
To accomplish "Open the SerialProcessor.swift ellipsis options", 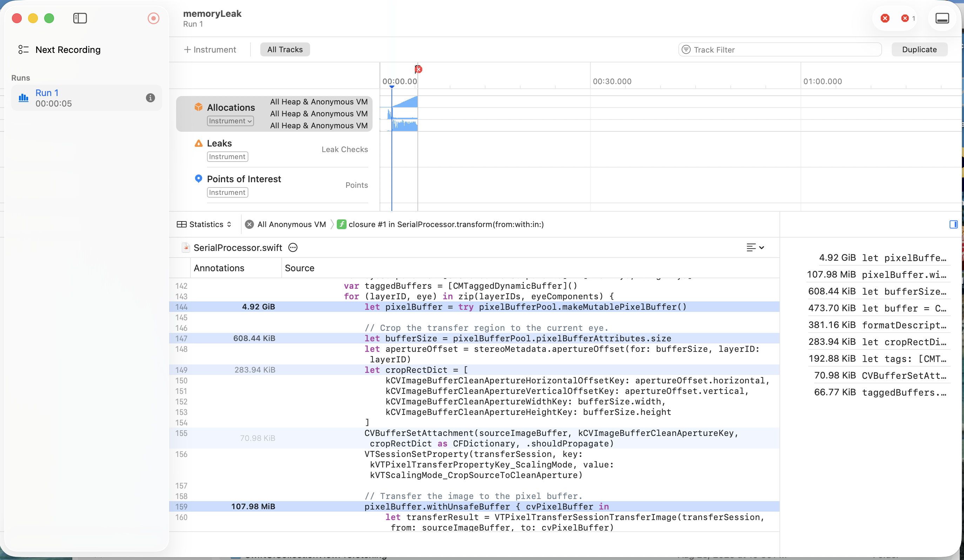I will pos(293,248).
